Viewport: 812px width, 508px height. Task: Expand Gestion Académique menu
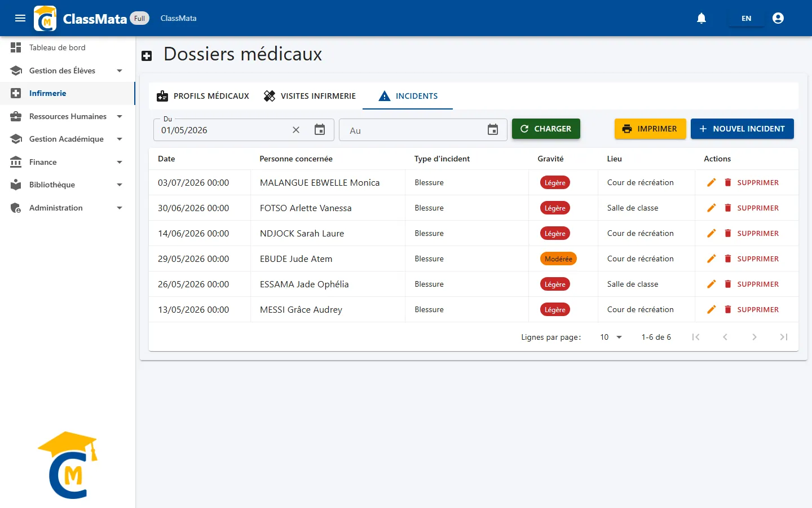tap(68, 139)
